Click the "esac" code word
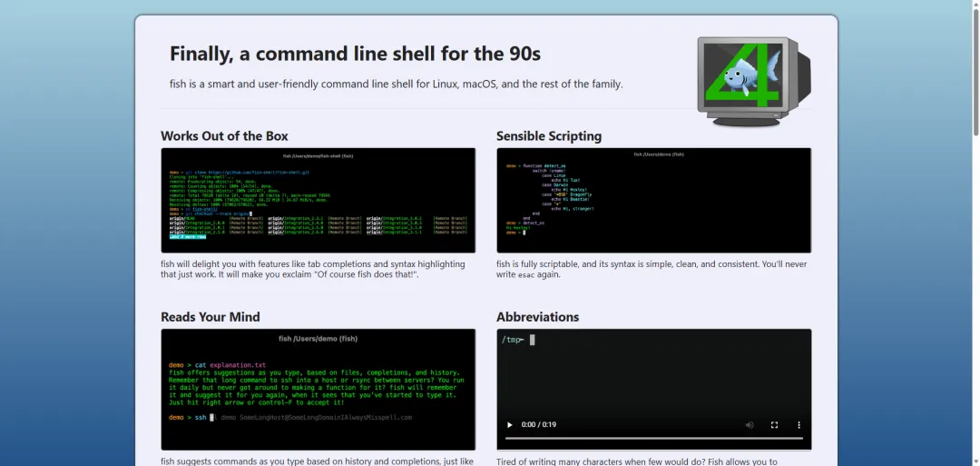Viewport: 980px width, 466px height. coord(526,274)
